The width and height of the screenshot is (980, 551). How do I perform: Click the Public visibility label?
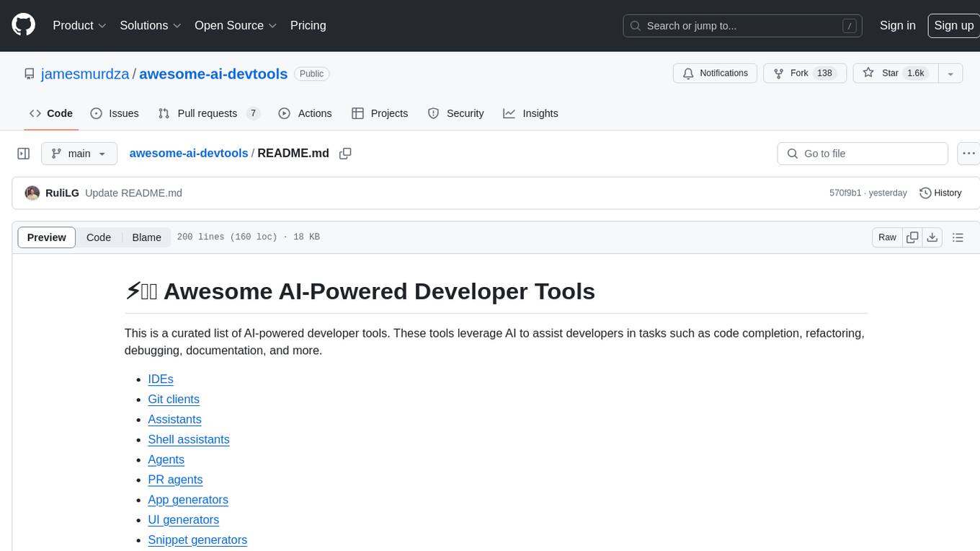[312, 74]
